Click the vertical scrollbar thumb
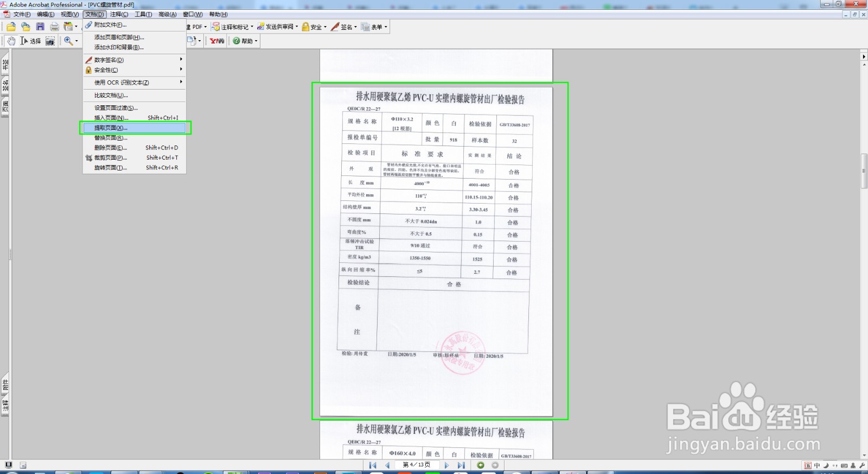Image resolution: width=868 pixels, height=474 pixels. 864,171
